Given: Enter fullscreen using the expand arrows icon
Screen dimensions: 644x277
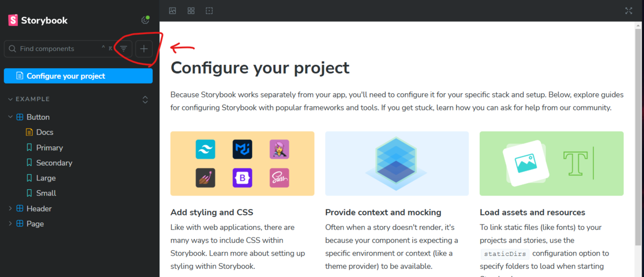Looking at the screenshot, I should (x=629, y=11).
